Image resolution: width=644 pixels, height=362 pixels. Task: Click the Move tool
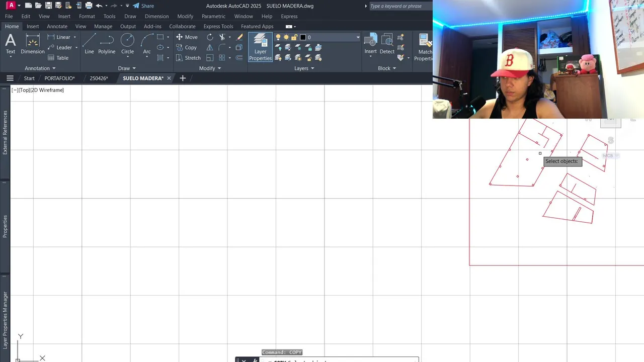tap(187, 37)
